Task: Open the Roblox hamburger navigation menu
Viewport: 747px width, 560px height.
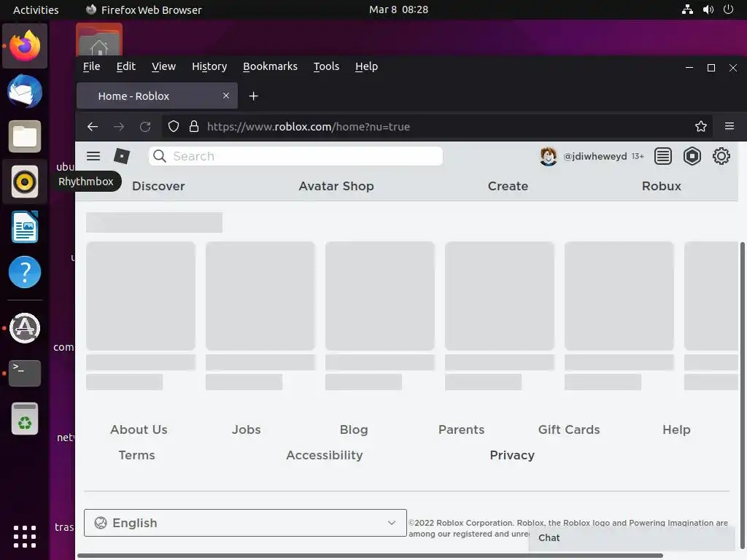Action: point(93,156)
